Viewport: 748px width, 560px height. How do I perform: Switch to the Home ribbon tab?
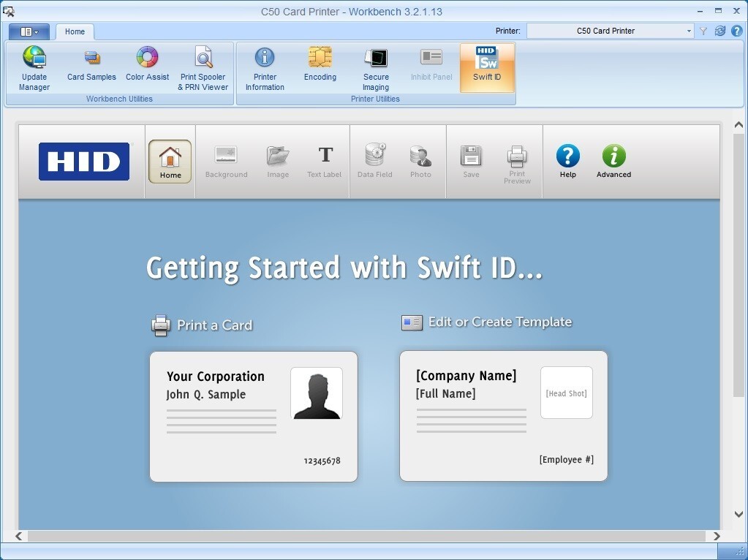click(75, 31)
